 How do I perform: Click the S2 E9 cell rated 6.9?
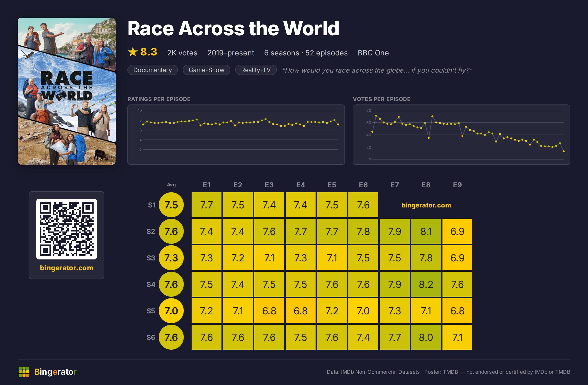457,231
